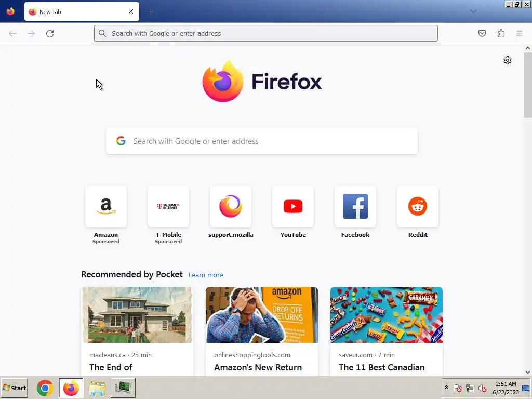
Task: Click the network tray icon
Action: (x=470, y=388)
